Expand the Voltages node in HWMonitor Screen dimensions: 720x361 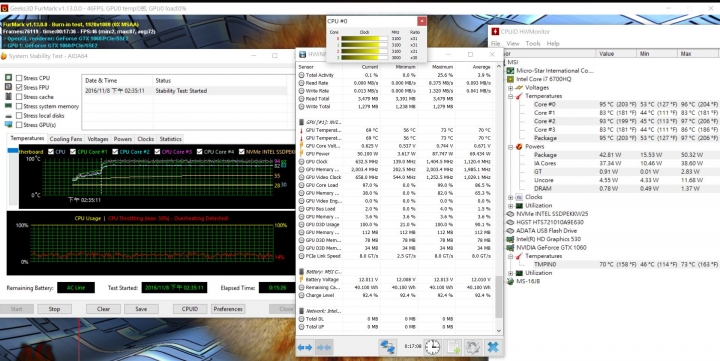(511, 88)
